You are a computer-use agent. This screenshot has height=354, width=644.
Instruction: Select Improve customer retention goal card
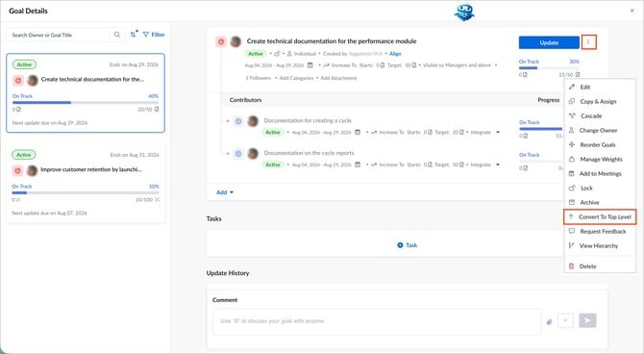(x=86, y=183)
